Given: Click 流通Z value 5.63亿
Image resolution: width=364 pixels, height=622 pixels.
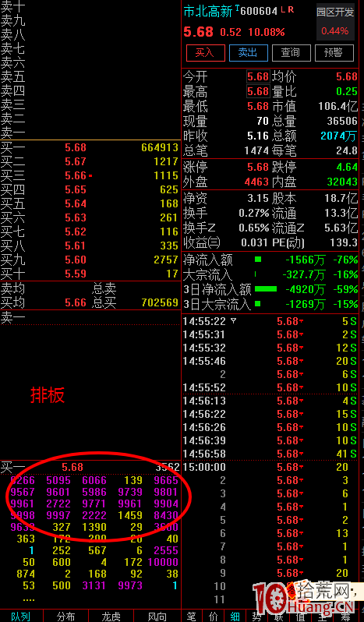Looking at the screenshot, I should (341, 228).
